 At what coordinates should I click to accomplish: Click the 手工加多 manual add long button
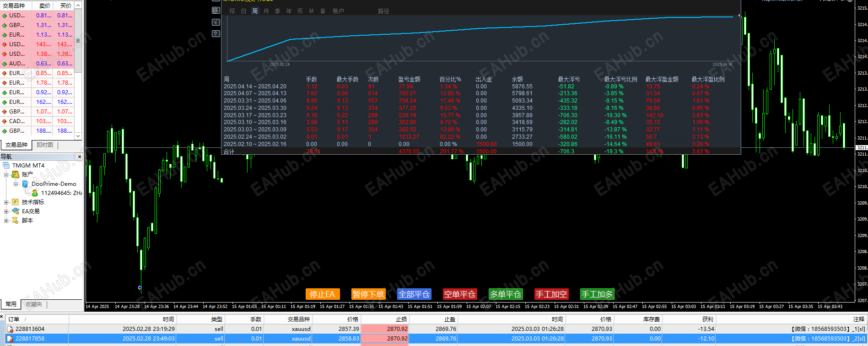(x=597, y=294)
